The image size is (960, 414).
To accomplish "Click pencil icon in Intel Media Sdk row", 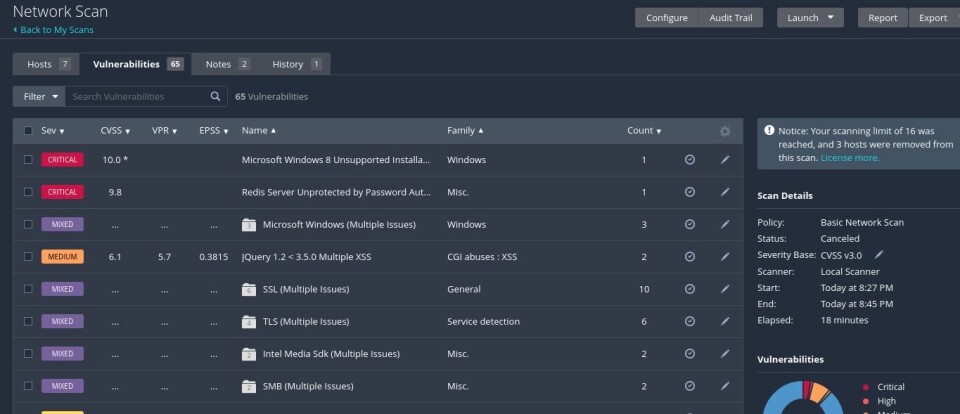I will click(x=725, y=353).
